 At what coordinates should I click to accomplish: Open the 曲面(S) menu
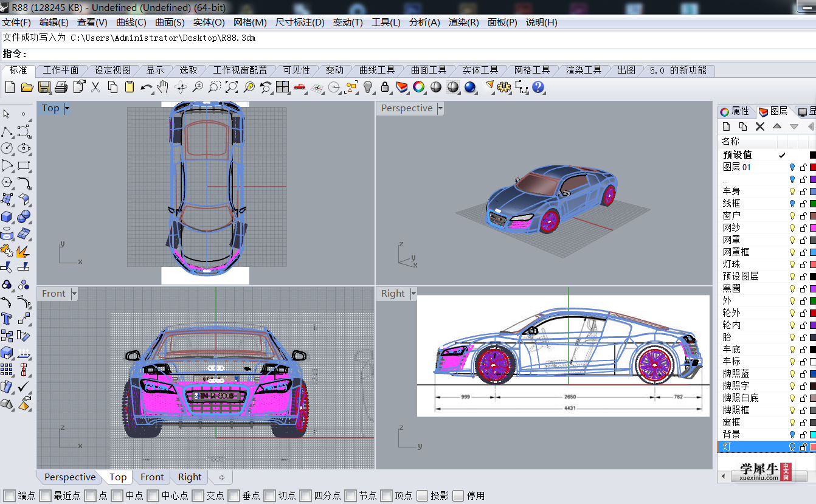click(x=170, y=22)
